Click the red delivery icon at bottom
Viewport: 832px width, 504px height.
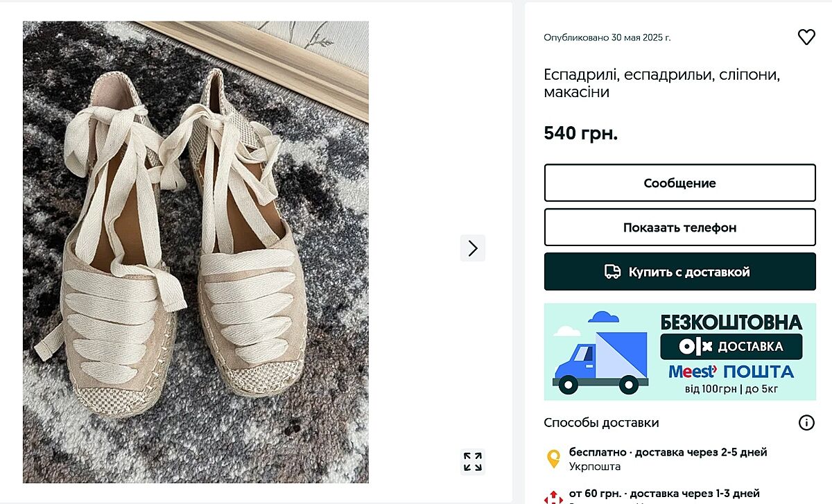pyautogui.click(x=553, y=497)
